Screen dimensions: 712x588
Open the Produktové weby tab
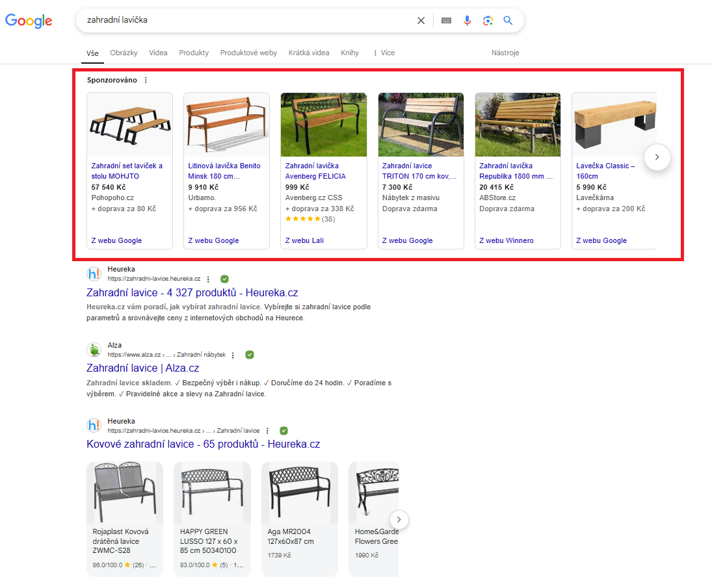coord(248,53)
